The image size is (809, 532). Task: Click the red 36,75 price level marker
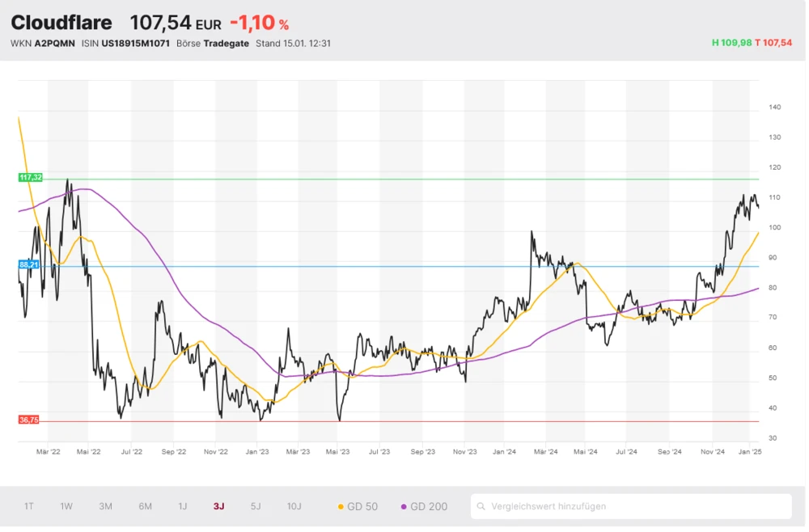coord(29,420)
